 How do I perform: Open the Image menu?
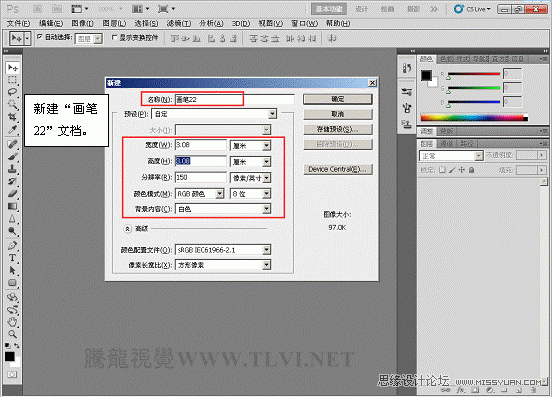pyautogui.click(x=82, y=23)
